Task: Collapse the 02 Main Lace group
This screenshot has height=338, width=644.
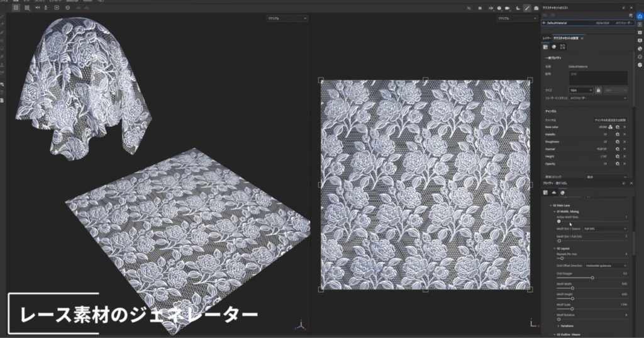Action: click(551, 205)
